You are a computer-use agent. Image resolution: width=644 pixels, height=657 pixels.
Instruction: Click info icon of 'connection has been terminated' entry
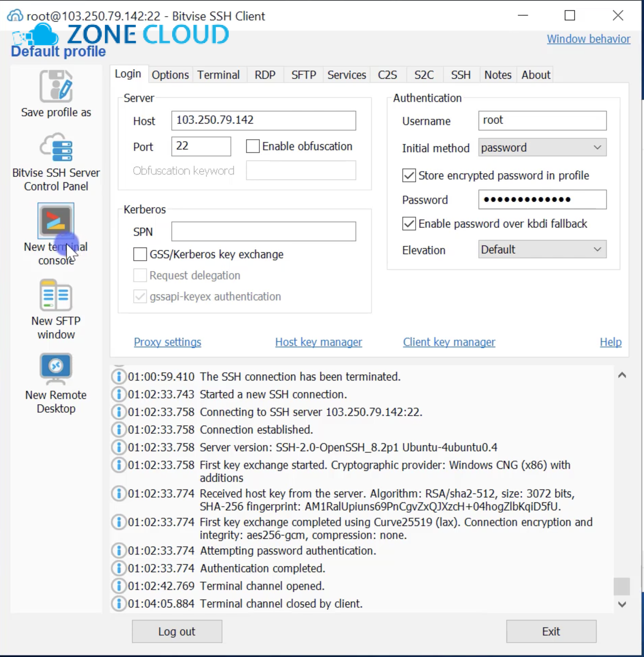point(119,377)
